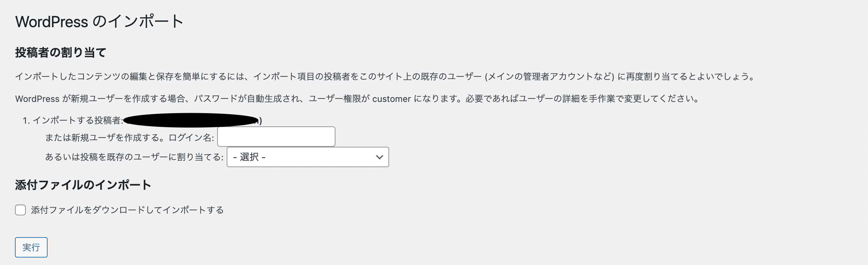Click the 'WordPress のインポート' page heading

[99, 22]
